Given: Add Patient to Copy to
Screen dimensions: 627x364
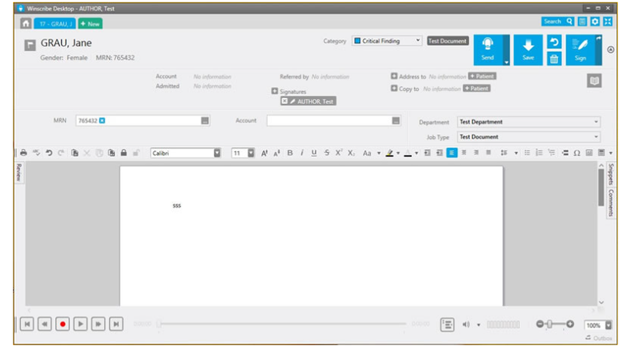Looking at the screenshot, I should 477,88.
